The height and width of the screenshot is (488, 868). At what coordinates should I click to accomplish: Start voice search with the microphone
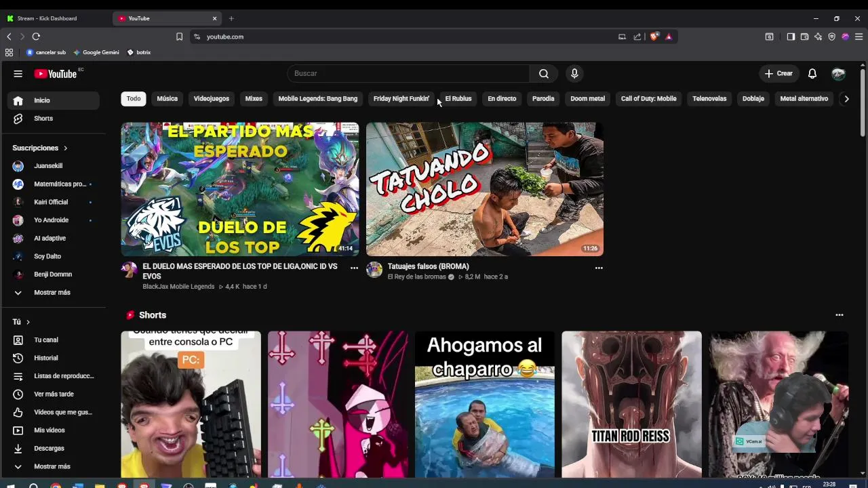click(x=574, y=73)
